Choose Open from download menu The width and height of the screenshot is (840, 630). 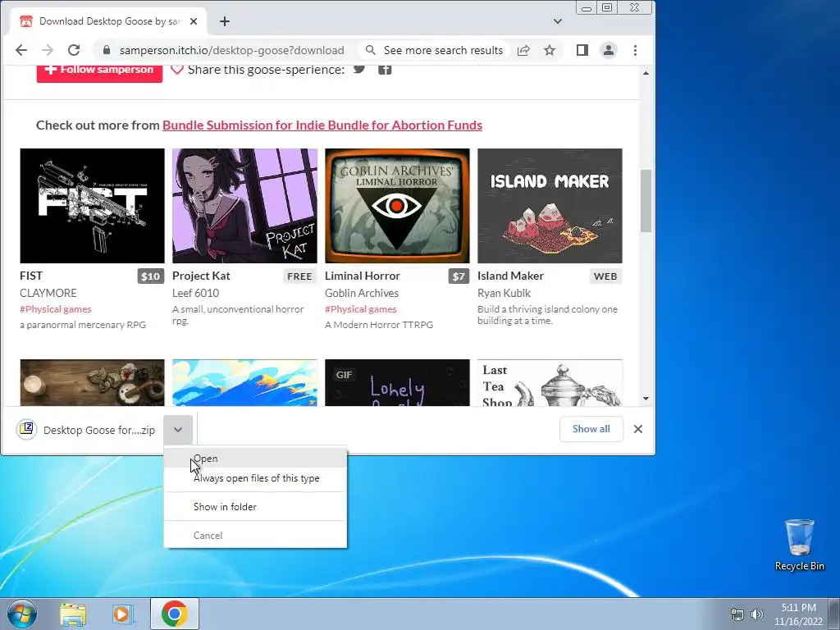pos(256,459)
